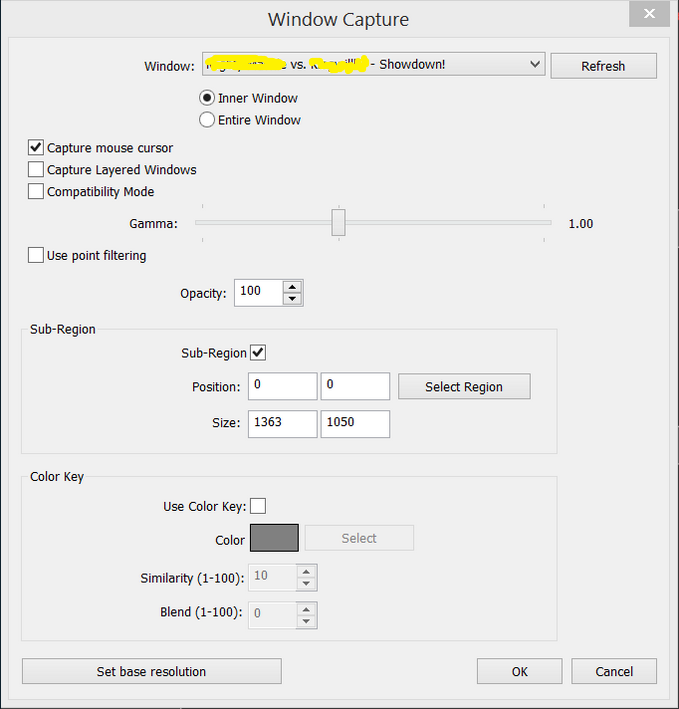Image resolution: width=679 pixels, height=709 pixels.
Task: Click the Select color button
Action: (x=359, y=538)
